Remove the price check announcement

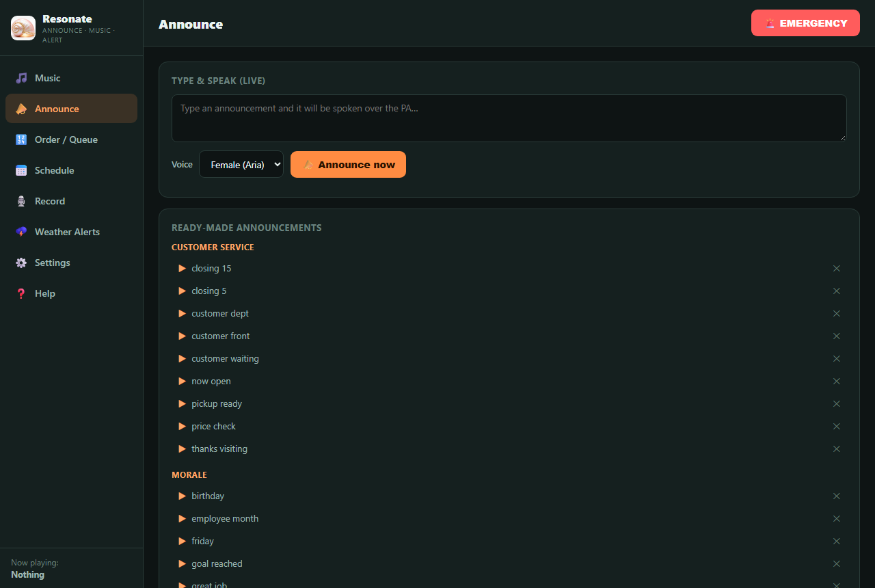pyautogui.click(x=836, y=426)
